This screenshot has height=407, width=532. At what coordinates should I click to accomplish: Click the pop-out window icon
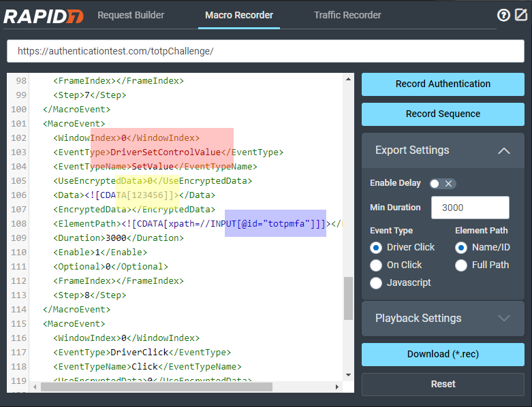click(x=521, y=15)
